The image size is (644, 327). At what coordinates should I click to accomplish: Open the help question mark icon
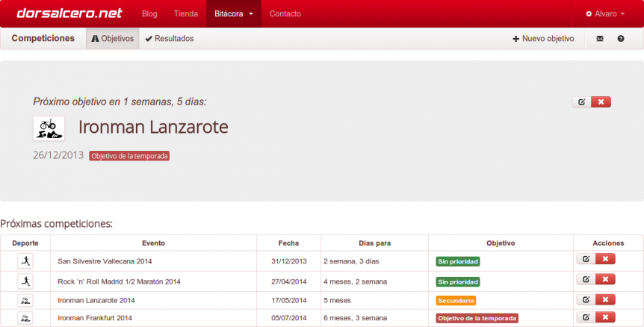(621, 39)
